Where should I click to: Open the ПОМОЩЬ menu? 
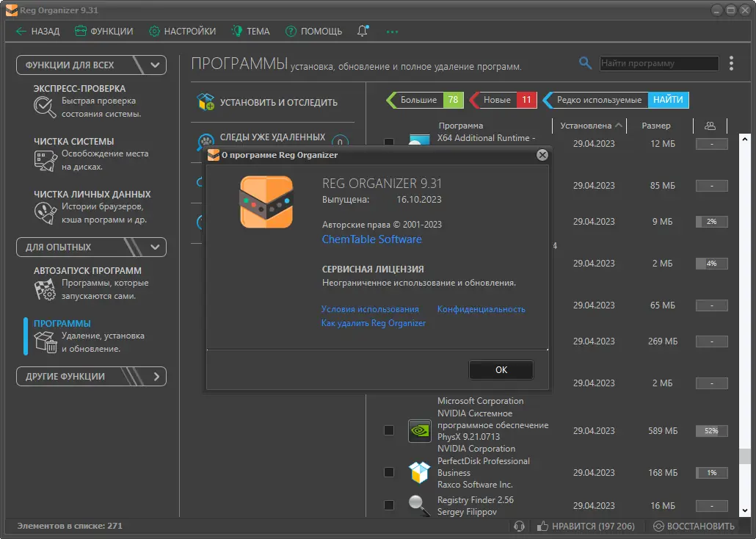pos(313,32)
